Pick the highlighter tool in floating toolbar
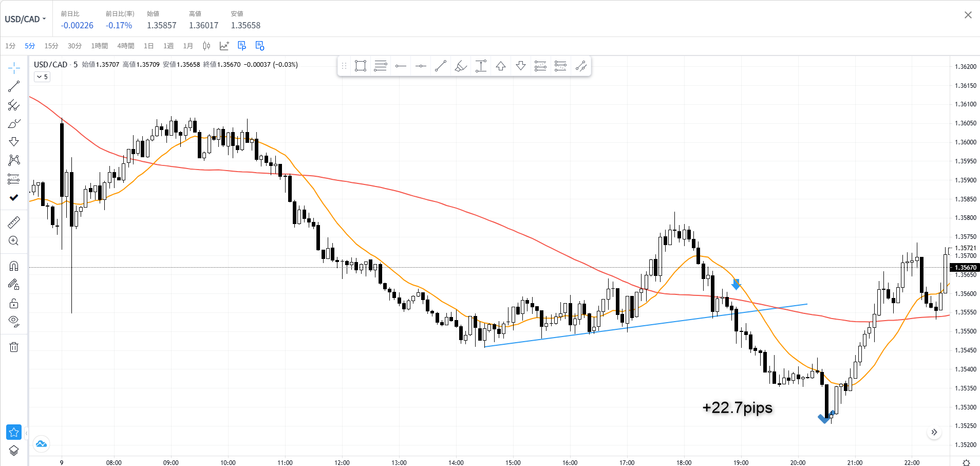The image size is (980, 466). [x=461, y=66]
